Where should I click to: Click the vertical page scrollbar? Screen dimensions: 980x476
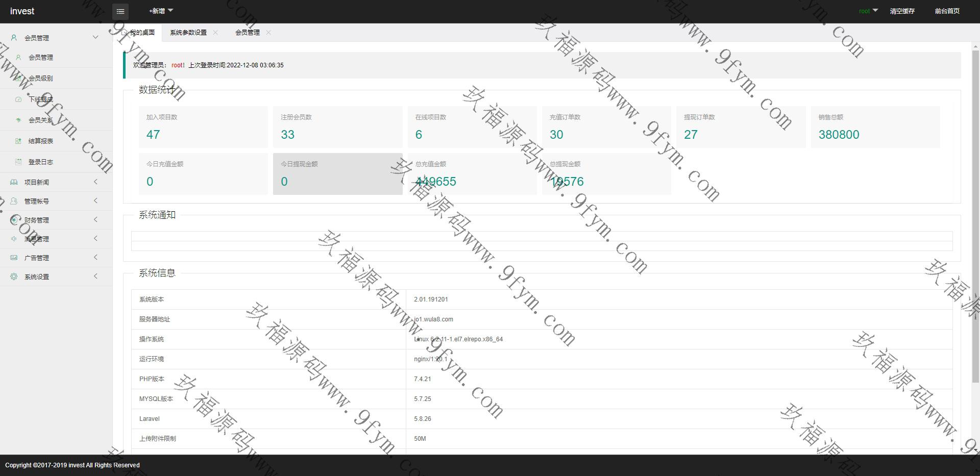[975, 214]
